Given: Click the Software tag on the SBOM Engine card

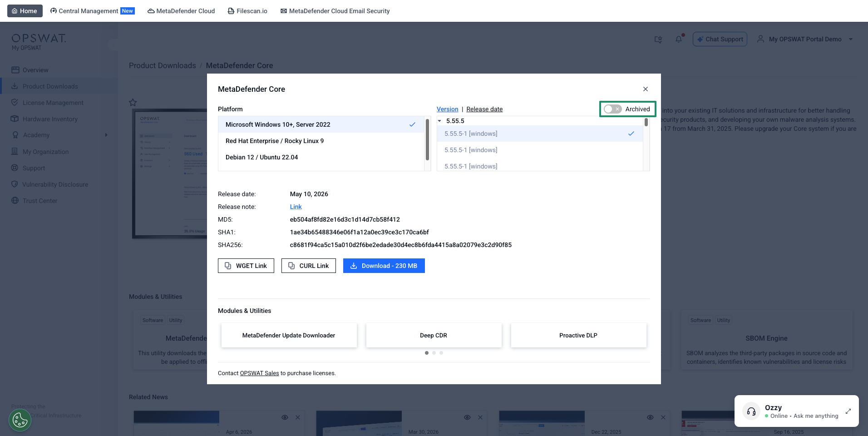Looking at the screenshot, I should pos(700,320).
